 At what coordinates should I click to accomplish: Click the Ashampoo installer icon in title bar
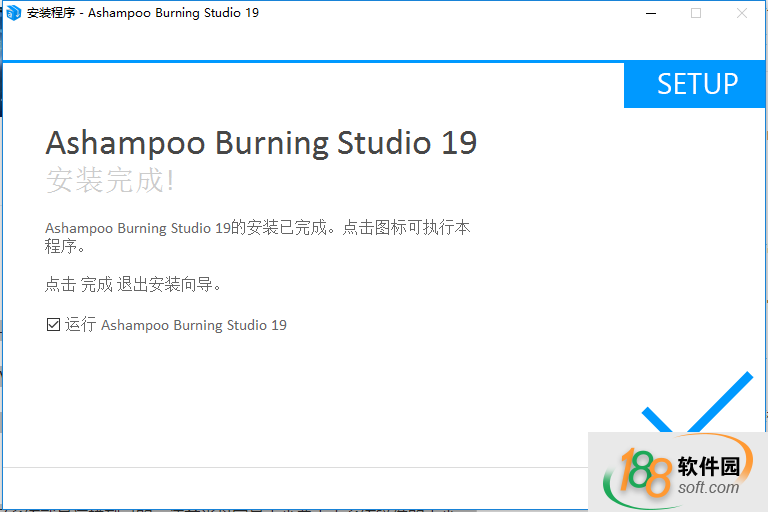(x=14, y=13)
